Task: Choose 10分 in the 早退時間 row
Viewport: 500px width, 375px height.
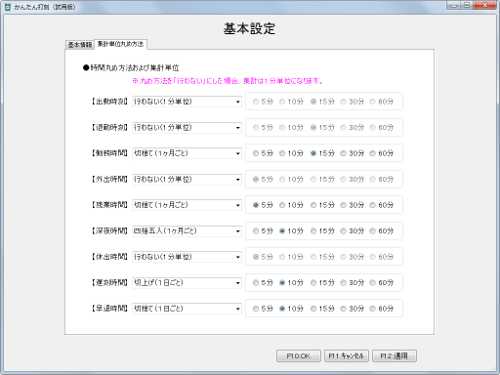Action: (291, 309)
